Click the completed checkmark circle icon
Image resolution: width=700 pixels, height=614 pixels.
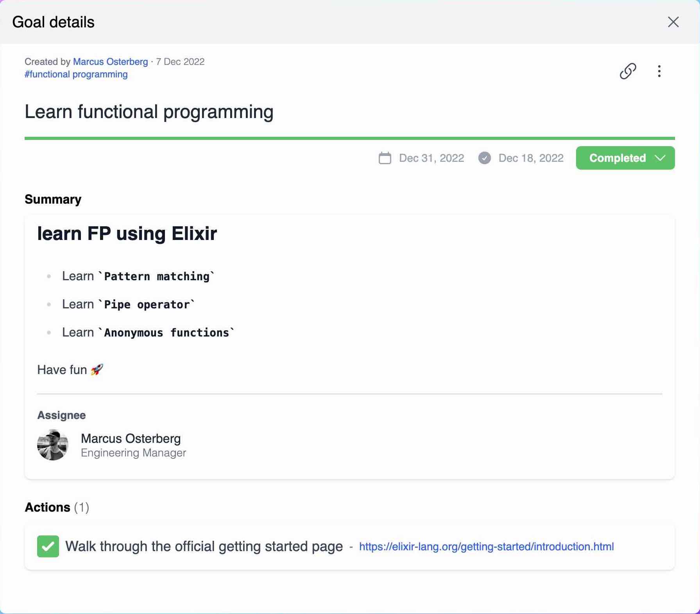(x=484, y=158)
